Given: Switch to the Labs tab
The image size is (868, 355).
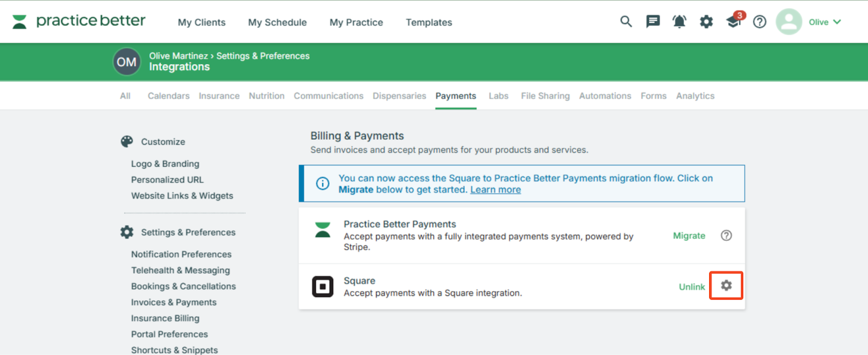Looking at the screenshot, I should click(x=499, y=96).
